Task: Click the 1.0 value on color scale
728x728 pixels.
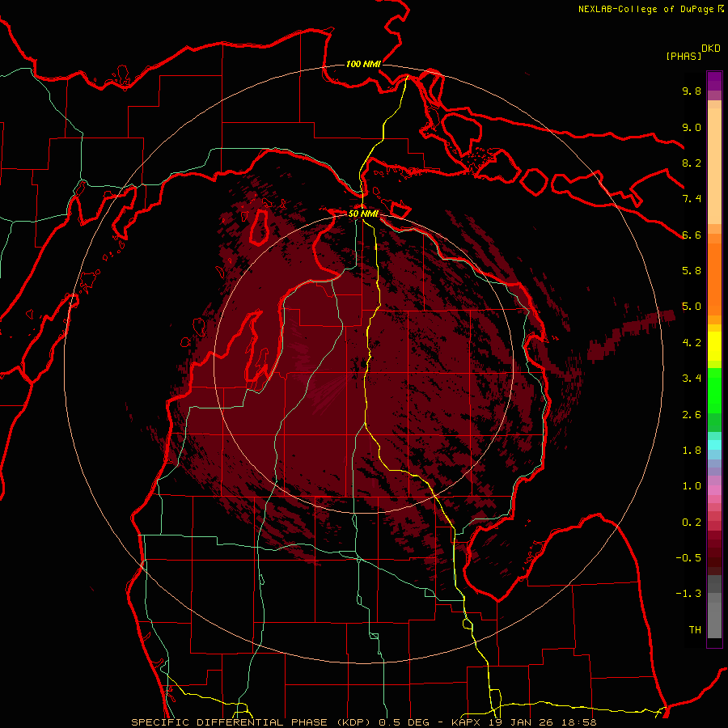Action: point(692,486)
